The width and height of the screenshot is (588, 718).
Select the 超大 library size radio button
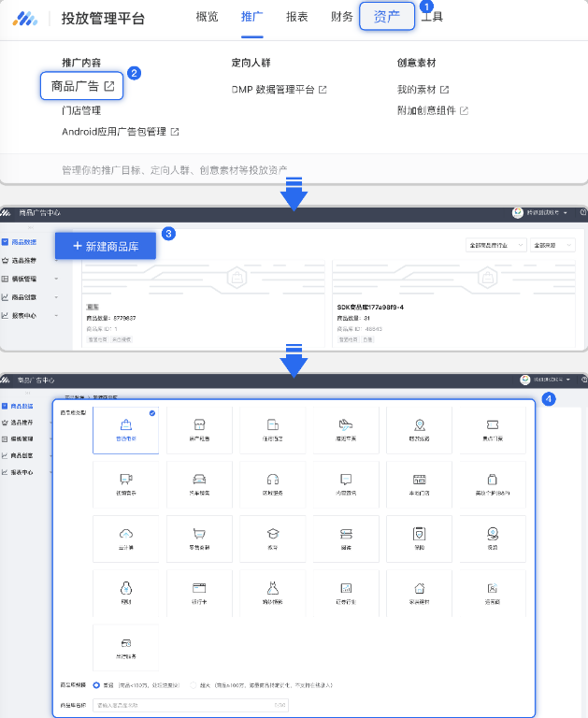tap(194, 685)
